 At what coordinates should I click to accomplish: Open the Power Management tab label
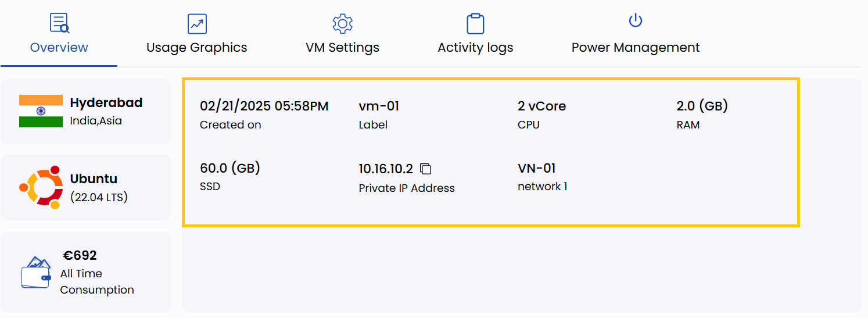pos(636,48)
